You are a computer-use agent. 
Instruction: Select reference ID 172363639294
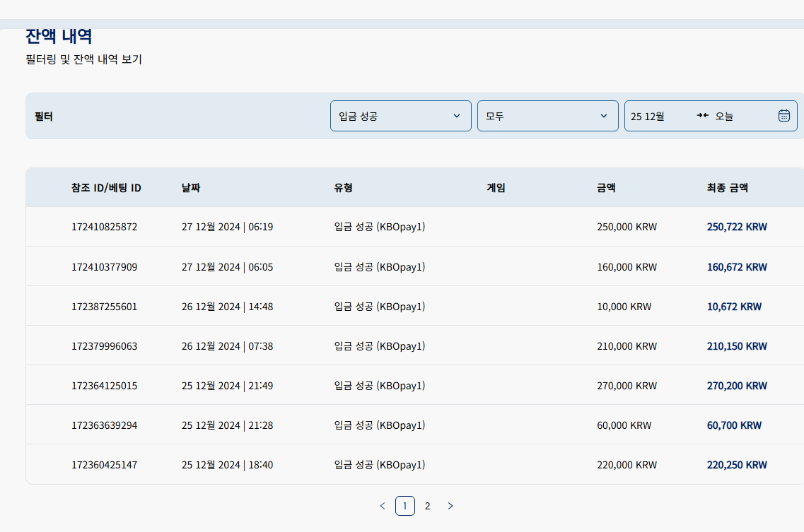pos(105,425)
